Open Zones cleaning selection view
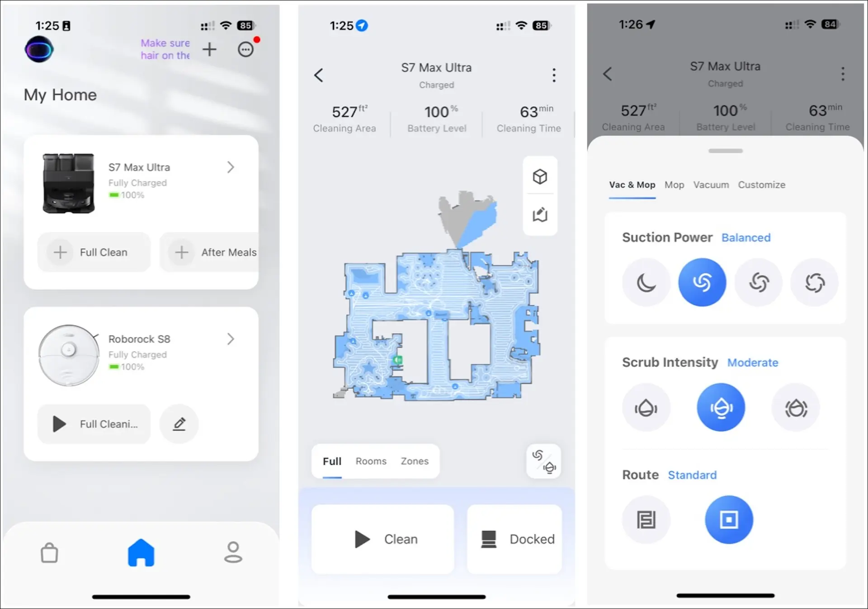Screen dimensions: 868x609 (x=414, y=461)
